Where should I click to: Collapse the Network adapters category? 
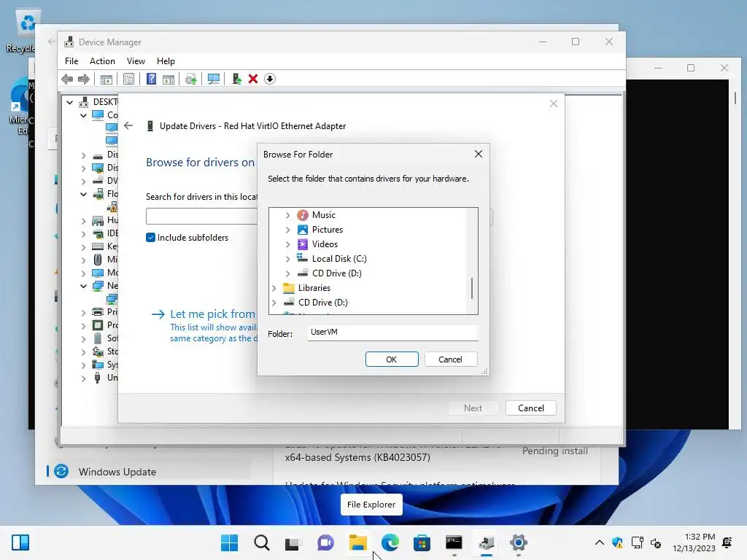click(x=83, y=286)
